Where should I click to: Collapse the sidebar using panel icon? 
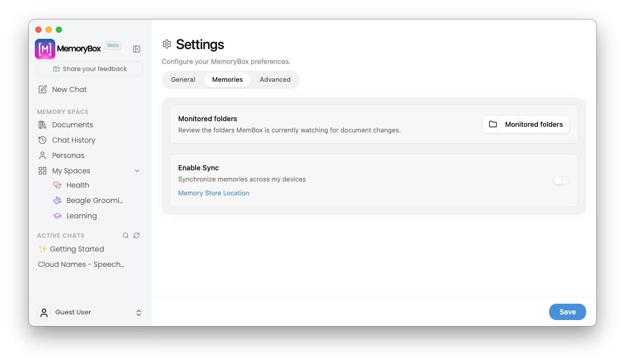pyautogui.click(x=137, y=49)
